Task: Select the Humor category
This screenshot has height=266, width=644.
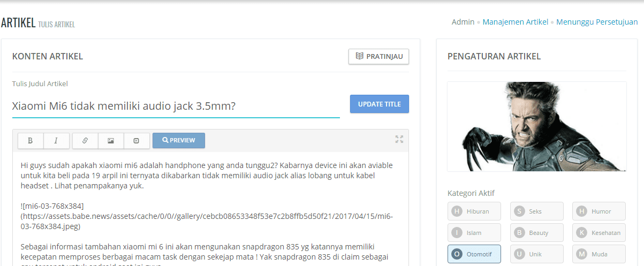Action: tap(599, 211)
